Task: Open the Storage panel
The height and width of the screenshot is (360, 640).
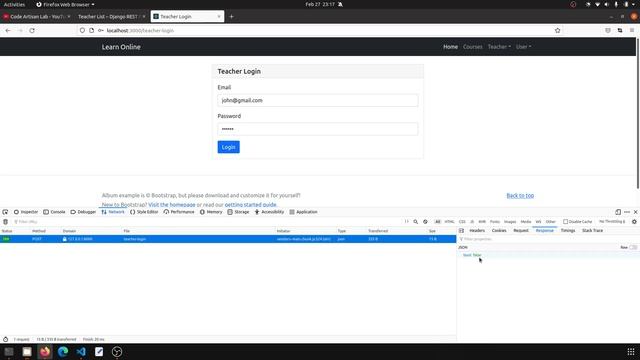Action: (238, 212)
